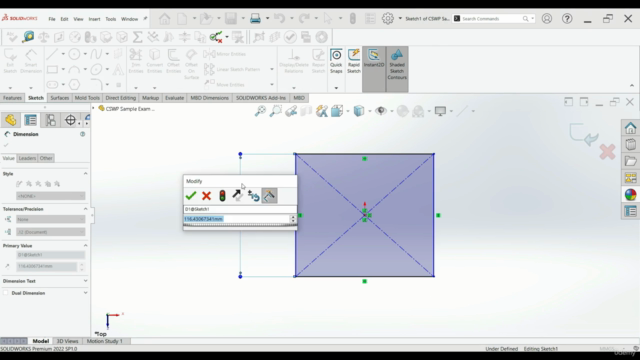Click the red X cancel sketch corner icon
The height and width of the screenshot is (360, 640).
(x=607, y=152)
